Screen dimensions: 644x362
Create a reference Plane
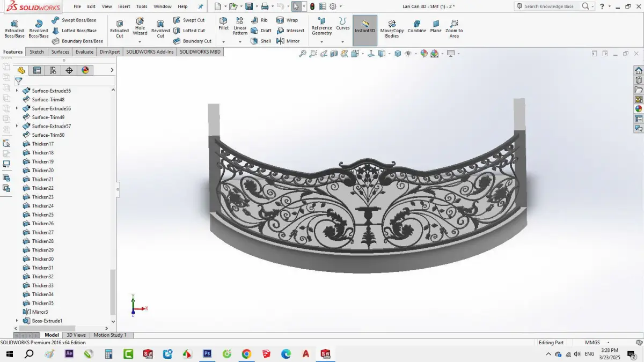point(436,27)
